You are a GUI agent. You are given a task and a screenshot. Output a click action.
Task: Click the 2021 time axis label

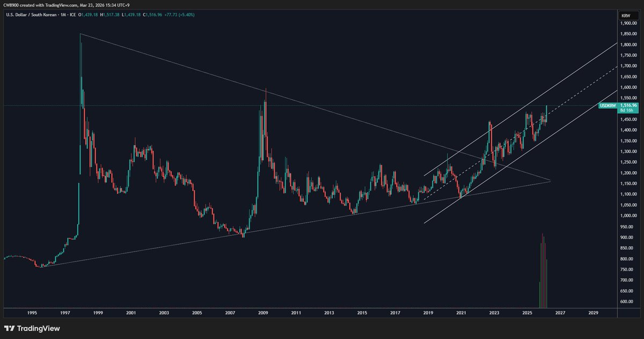coord(462,312)
